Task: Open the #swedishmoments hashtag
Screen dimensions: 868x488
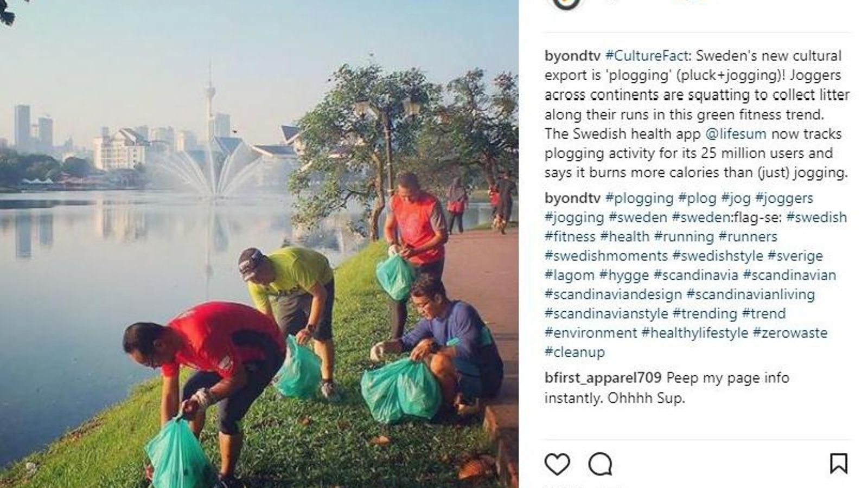Action: click(606, 256)
